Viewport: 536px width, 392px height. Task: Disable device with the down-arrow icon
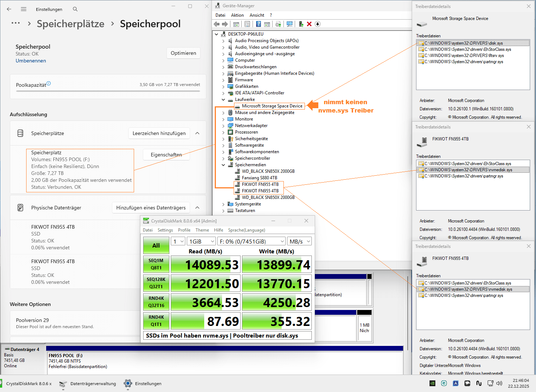pos(318,24)
